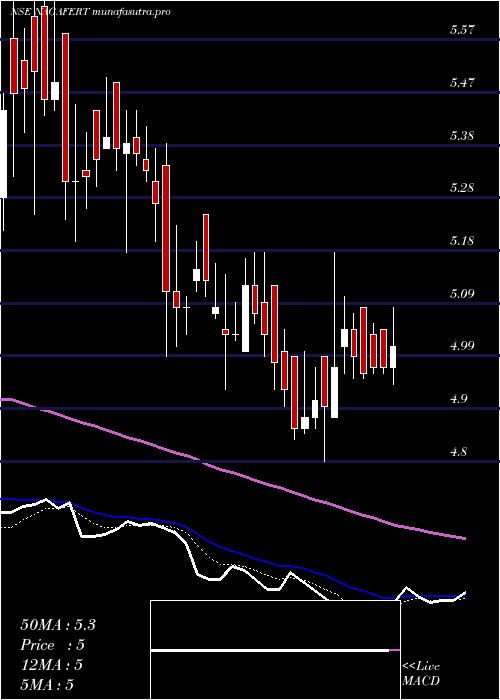Click the munafasutra.pro watermark text in header

131,12
